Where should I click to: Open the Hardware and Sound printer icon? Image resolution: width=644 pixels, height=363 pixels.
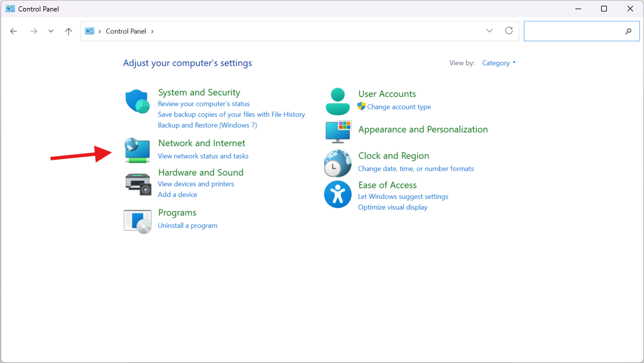pyautogui.click(x=138, y=184)
